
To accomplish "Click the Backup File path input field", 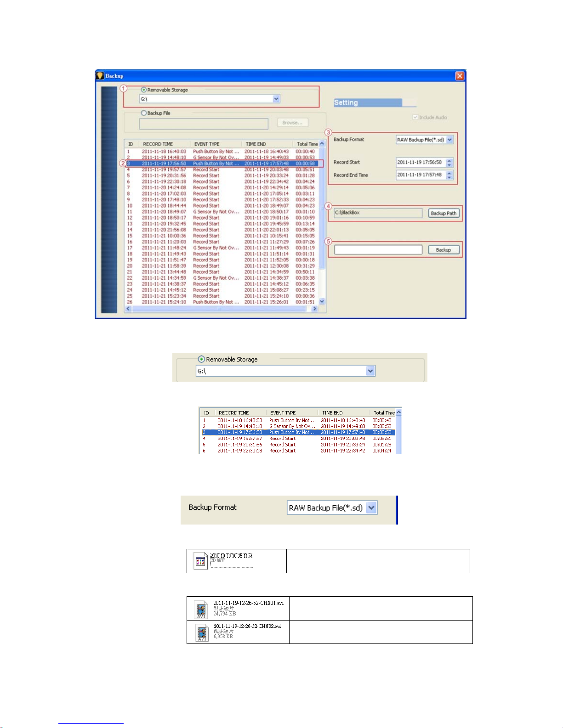I will [204, 124].
